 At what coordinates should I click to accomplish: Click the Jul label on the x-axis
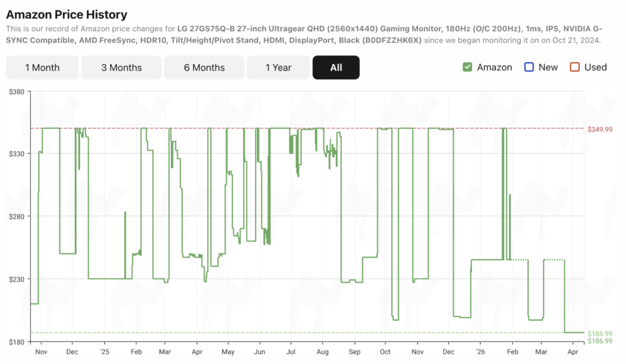291,352
